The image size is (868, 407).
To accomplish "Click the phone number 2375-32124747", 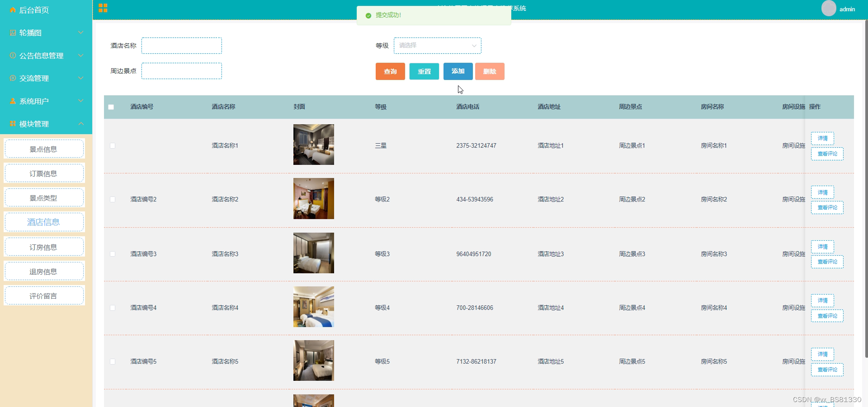I will (476, 145).
